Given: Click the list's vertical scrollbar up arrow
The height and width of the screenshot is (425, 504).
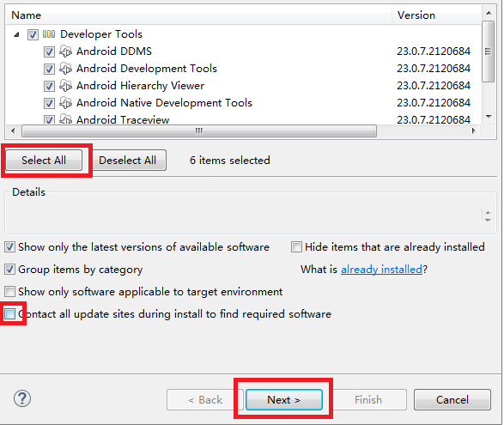Looking at the screenshot, I should tap(489, 13).
